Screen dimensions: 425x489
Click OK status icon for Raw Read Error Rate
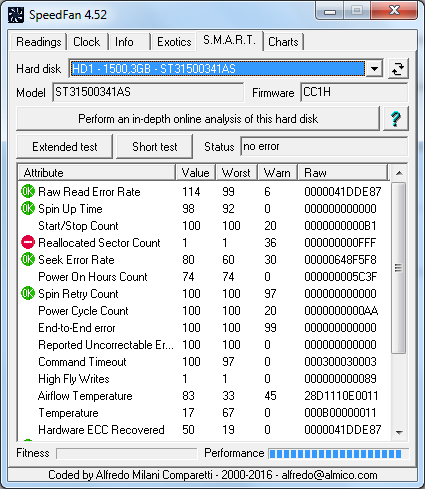click(x=28, y=191)
